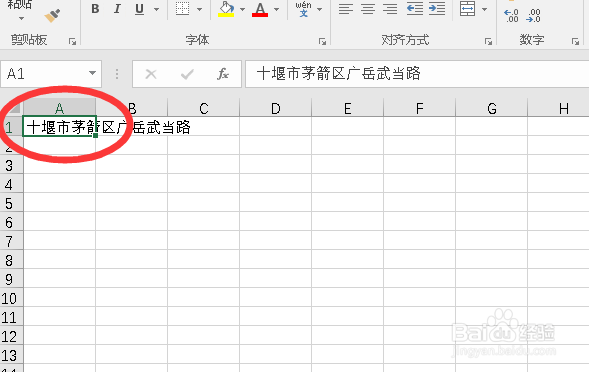Select cell A1 with address text
This screenshot has width=589, height=372.
[x=59, y=127]
